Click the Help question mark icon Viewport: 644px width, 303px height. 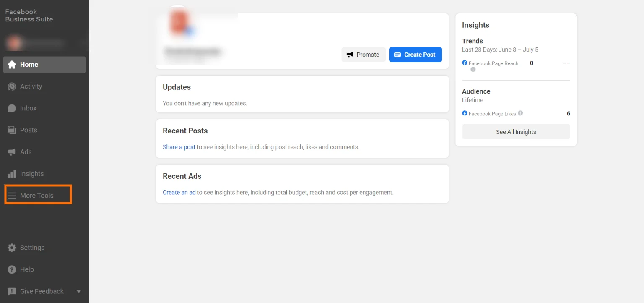12,269
